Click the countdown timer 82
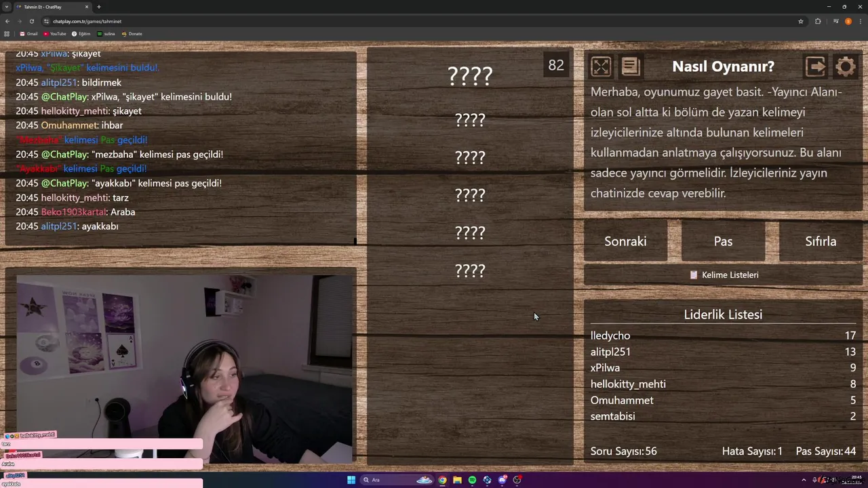Viewport: 868px width, 488px height. pyautogui.click(x=556, y=65)
